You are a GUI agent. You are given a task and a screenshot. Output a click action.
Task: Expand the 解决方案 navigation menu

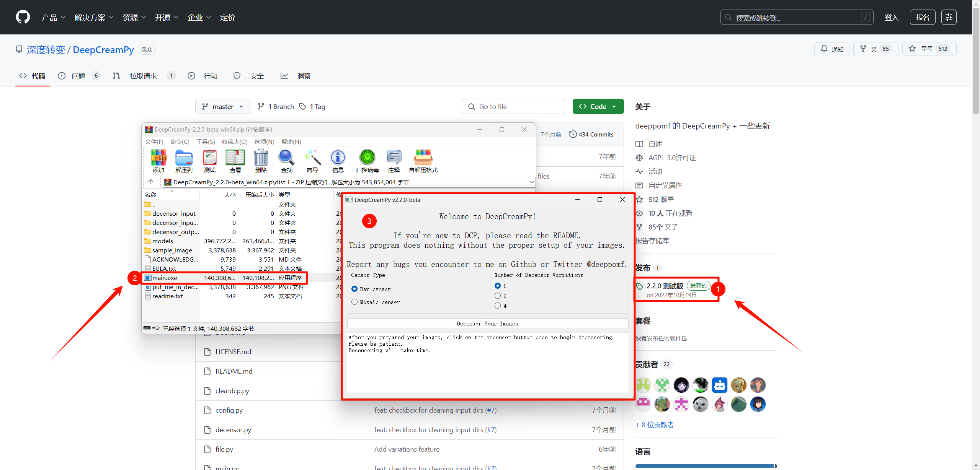click(x=94, y=18)
